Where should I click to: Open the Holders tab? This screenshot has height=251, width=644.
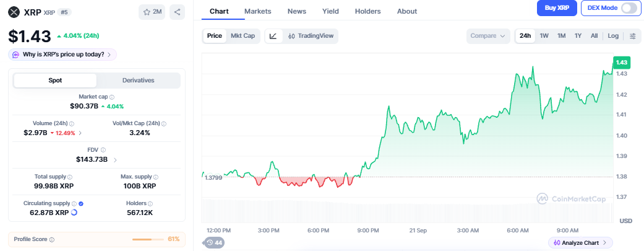(368, 12)
